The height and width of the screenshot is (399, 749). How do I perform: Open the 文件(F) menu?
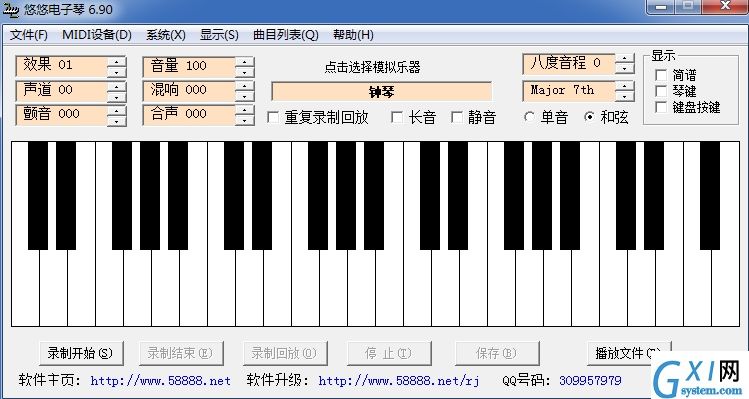29,35
